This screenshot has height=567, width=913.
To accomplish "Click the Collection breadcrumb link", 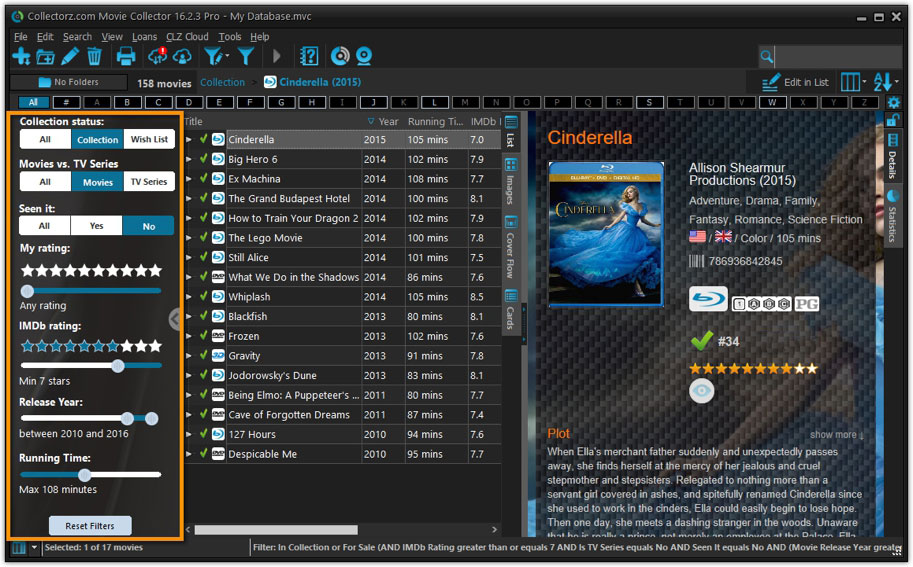I will 222,82.
